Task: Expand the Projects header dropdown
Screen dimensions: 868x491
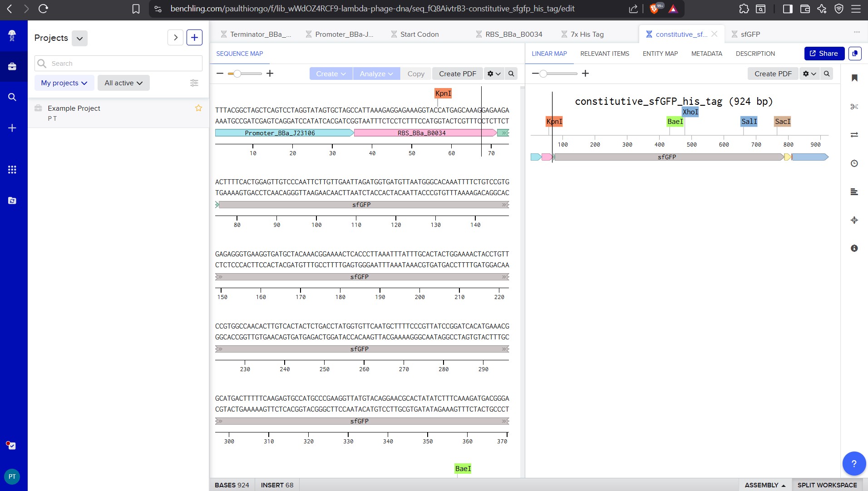Action: pos(79,38)
